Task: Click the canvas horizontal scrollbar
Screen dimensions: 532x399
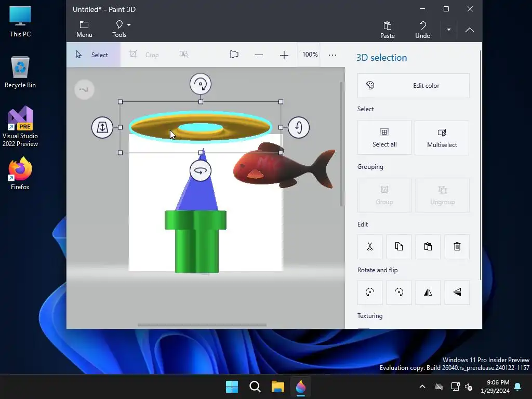Action: pos(202,325)
